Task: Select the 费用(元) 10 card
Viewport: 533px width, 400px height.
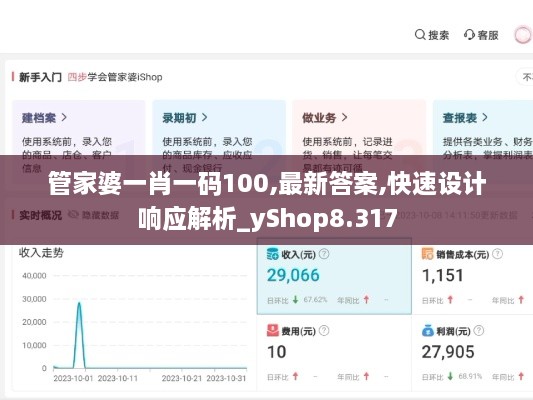Action: 334,353
